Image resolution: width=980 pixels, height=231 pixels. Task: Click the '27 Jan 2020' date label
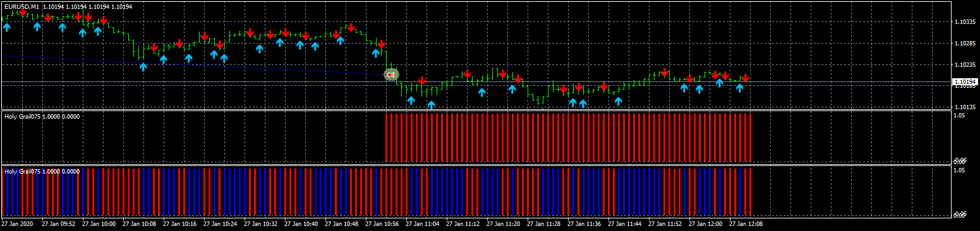(x=17, y=223)
